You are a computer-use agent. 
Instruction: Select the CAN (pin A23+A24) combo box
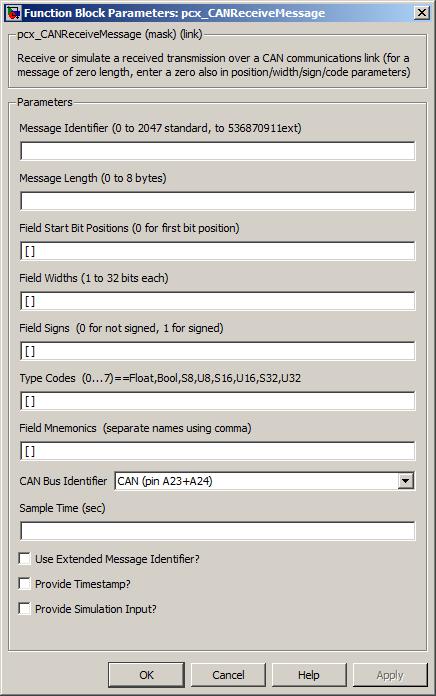point(264,481)
